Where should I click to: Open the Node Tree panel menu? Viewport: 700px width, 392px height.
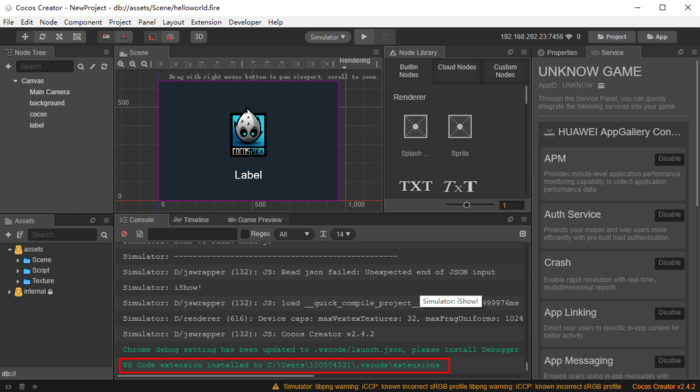pyautogui.click(x=106, y=52)
